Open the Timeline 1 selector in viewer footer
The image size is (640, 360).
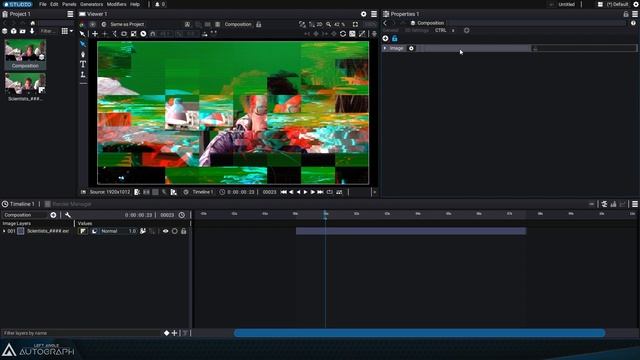(202, 192)
